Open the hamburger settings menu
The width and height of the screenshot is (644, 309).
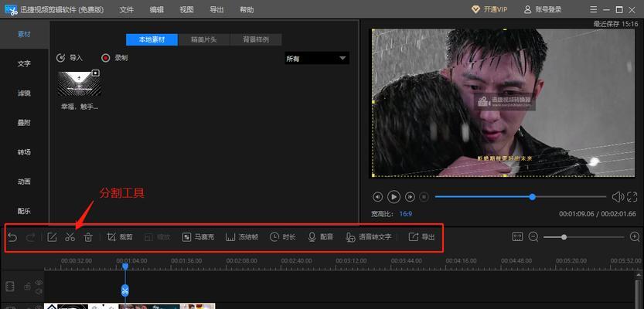coord(594,9)
